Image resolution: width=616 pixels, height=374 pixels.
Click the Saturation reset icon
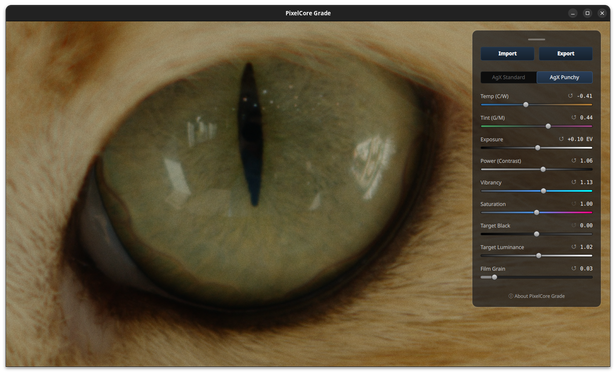(574, 204)
